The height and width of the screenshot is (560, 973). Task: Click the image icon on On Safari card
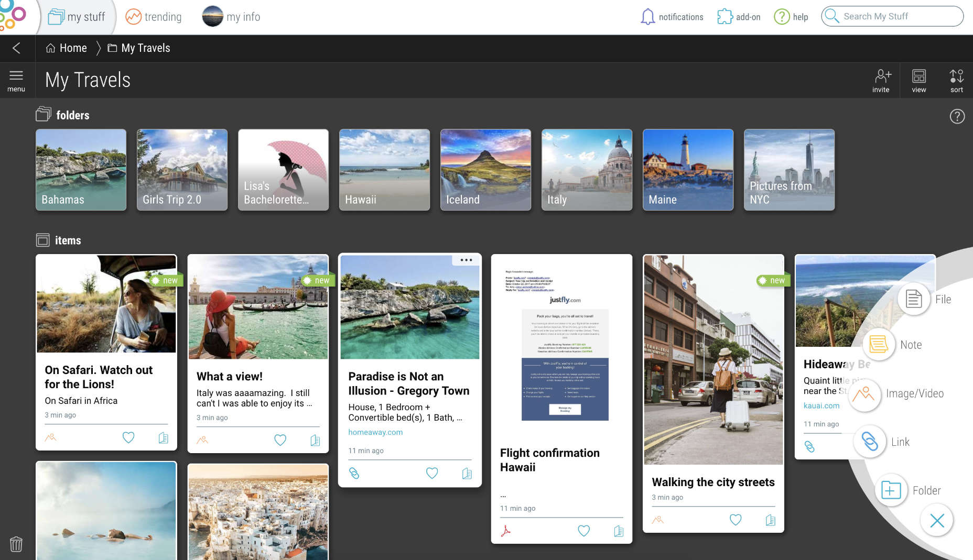(50, 437)
